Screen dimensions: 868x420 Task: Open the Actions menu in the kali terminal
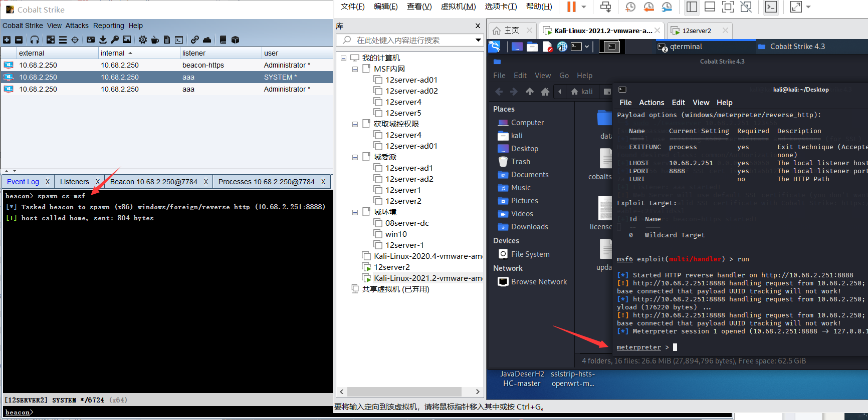(x=652, y=103)
